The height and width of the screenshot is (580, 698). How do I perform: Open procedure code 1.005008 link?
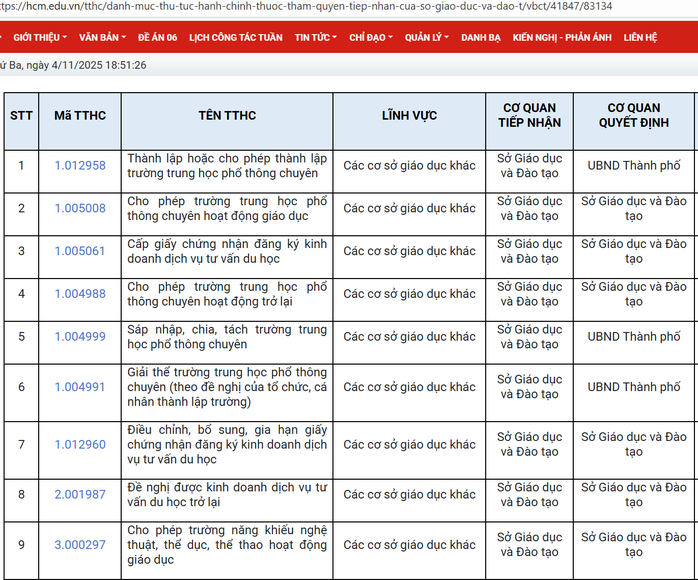80,208
